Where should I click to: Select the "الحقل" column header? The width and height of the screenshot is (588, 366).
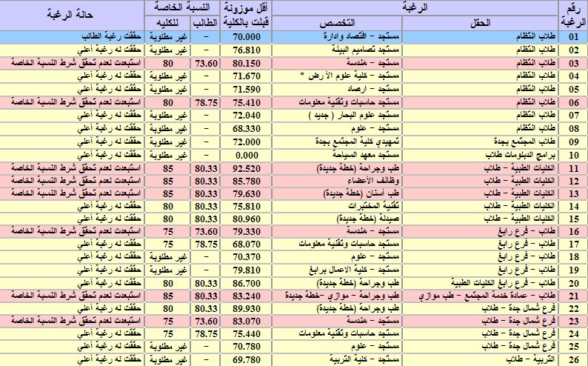481,23
